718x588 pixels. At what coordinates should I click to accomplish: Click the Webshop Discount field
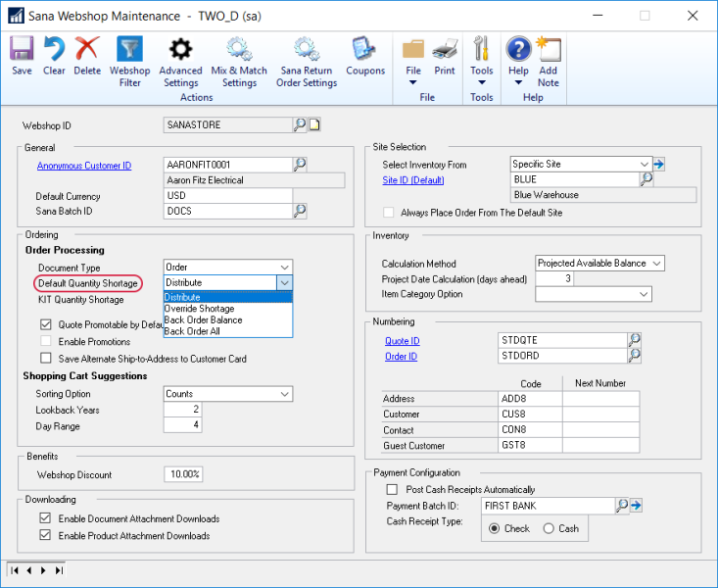pyautogui.click(x=183, y=474)
